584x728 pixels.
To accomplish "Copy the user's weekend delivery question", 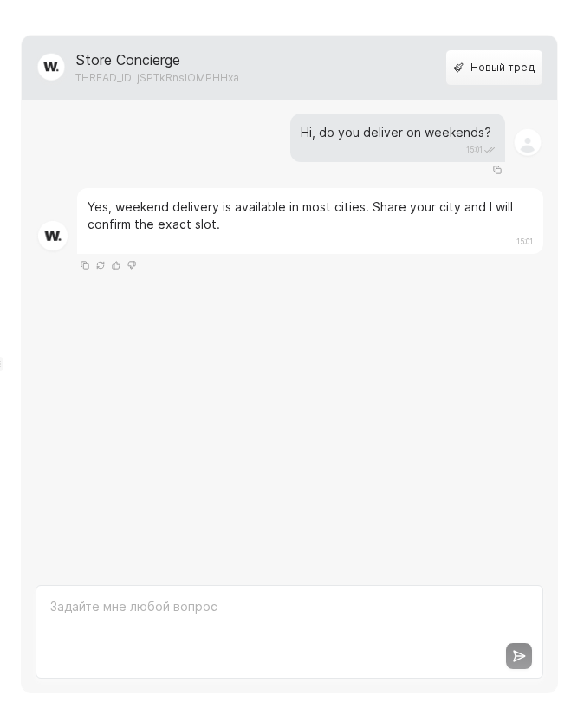I will tap(497, 170).
